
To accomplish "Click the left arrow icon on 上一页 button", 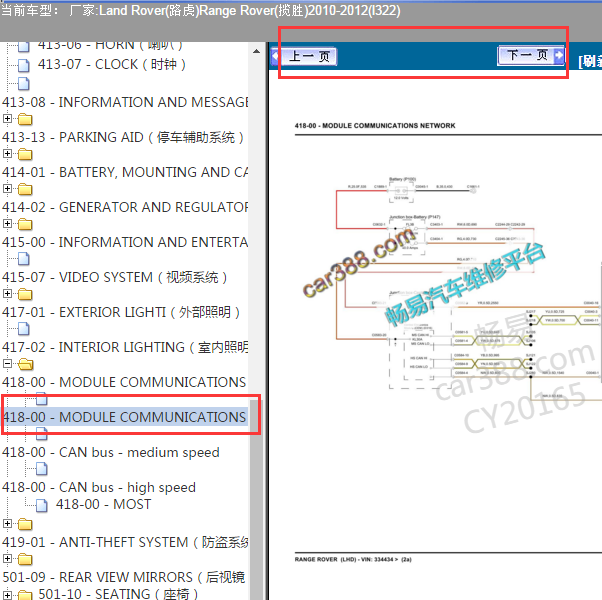I will pos(275,57).
